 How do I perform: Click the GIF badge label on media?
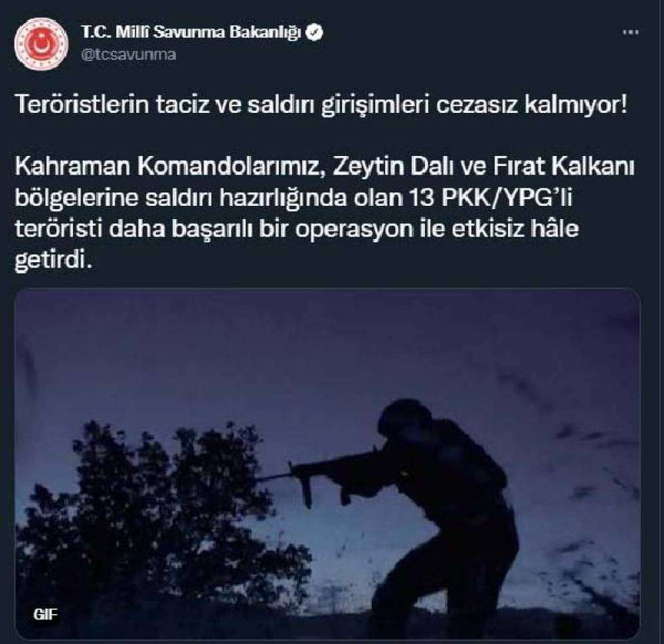point(45,614)
